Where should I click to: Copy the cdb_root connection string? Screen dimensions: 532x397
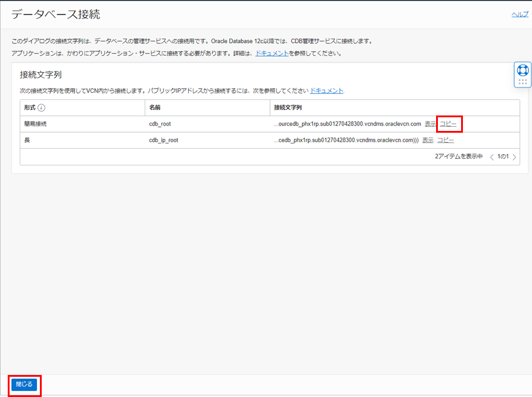tap(448, 124)
